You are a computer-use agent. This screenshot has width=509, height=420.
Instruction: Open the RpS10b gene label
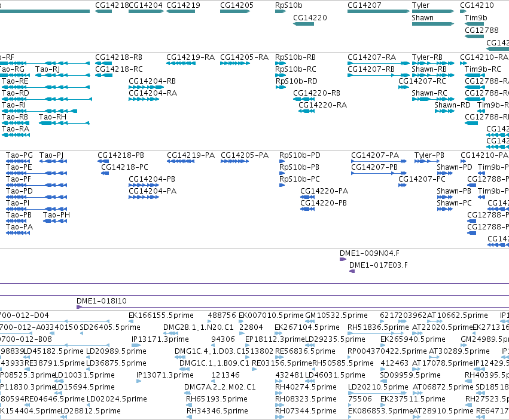pos(288,5)
